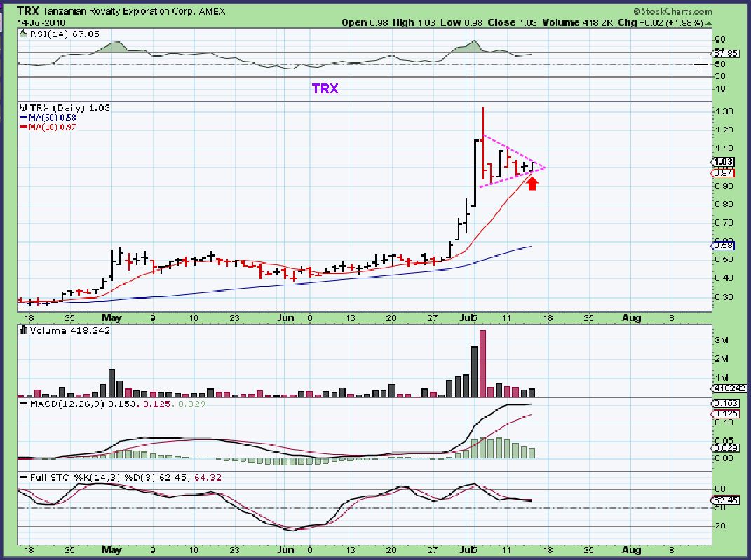Click the blue 0.58 MA(50) value tag
Viewport: 751px width, 560px height.
(723, 245)
